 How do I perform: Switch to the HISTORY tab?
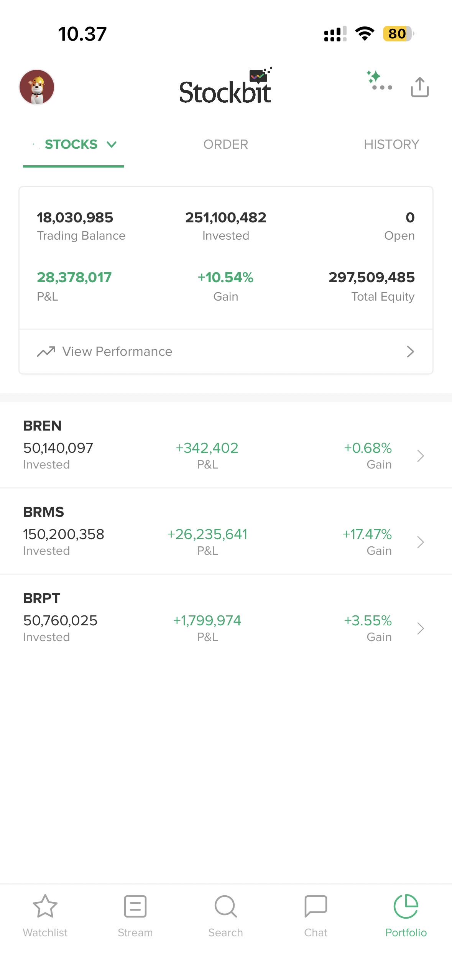[391, 145]
